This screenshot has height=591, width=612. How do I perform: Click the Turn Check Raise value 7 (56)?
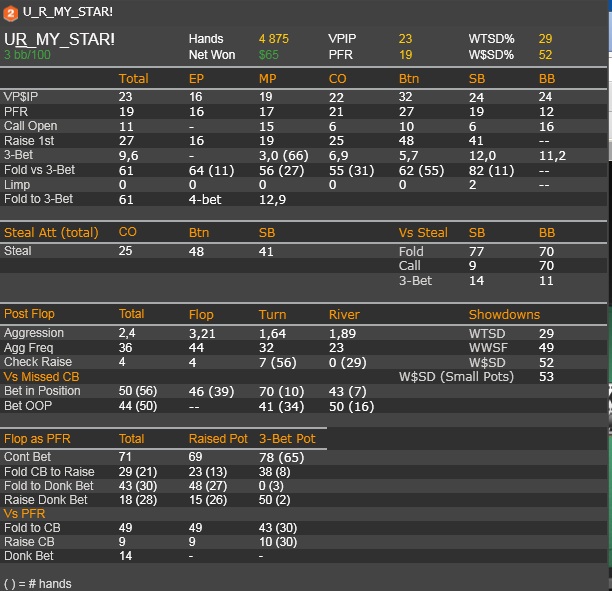click(278, 362)
